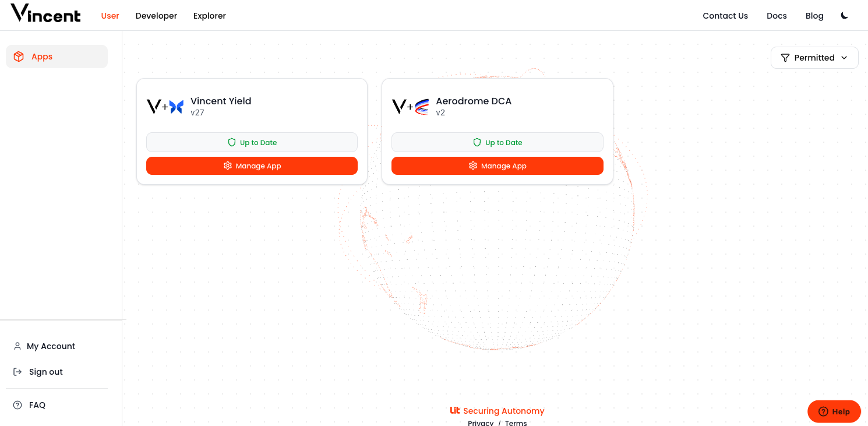
Task: Click the gear icon on Manage App
Action: pyautogui.click(x=227, y=166)
